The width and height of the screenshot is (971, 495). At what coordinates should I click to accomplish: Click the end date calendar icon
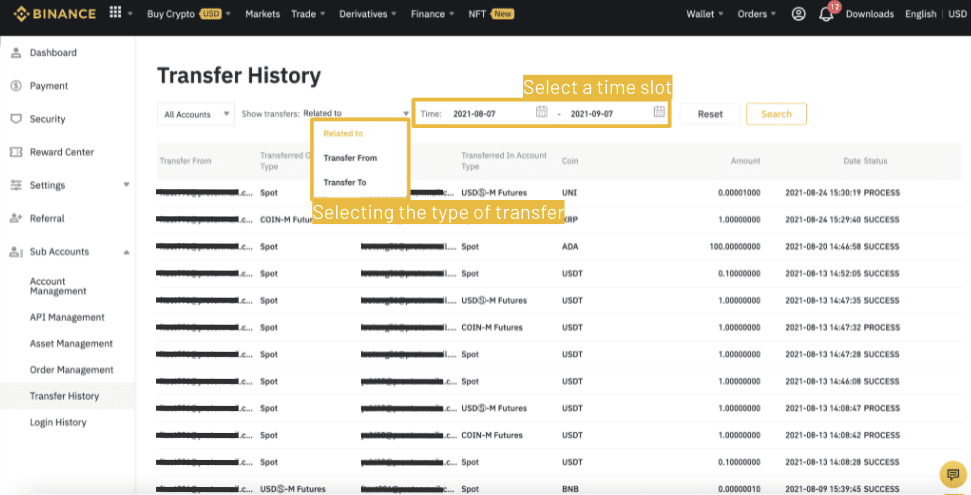point(659,112)
